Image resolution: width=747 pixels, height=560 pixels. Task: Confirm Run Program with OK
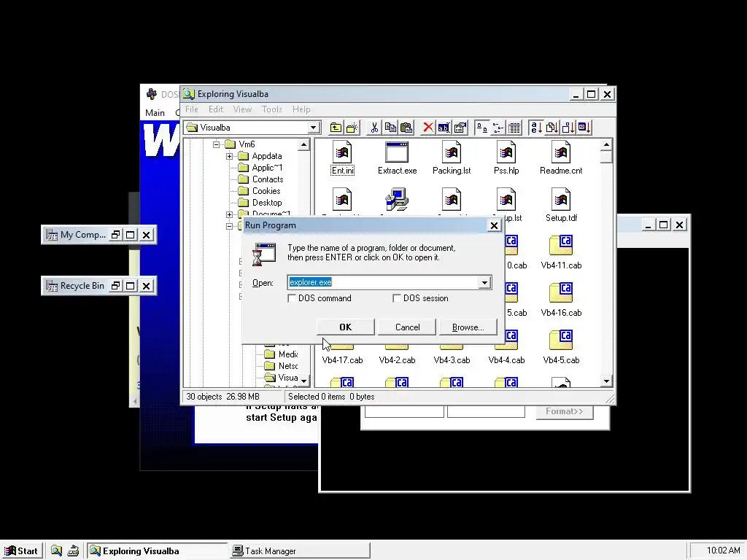[345, 327]
